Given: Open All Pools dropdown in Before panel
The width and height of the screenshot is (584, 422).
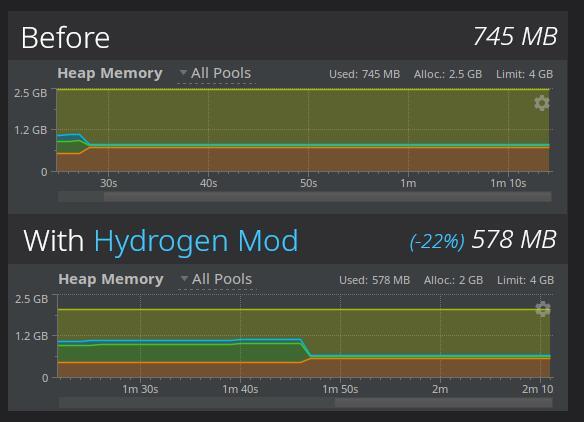Looking at the screenshot, I should [x=216, y=73].
